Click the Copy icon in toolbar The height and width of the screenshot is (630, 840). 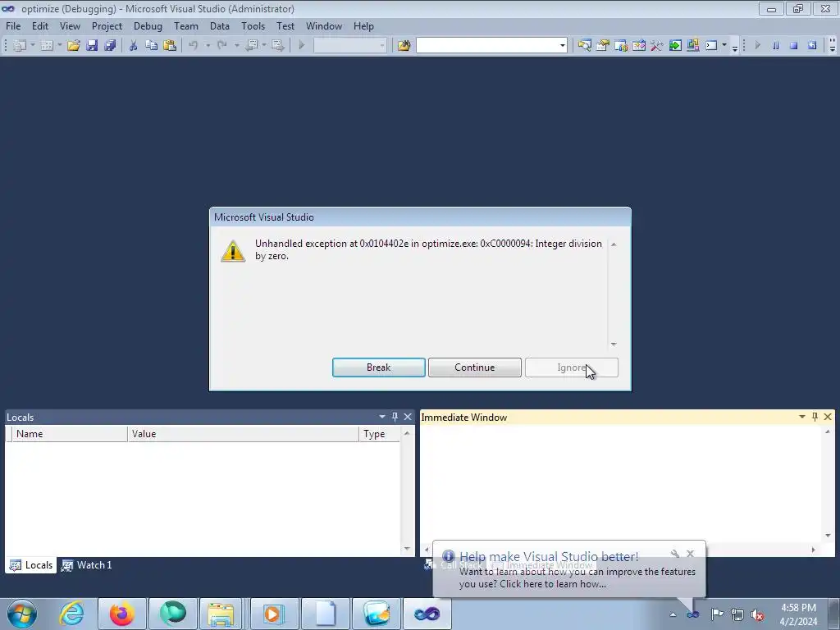[x=152, y=46]
